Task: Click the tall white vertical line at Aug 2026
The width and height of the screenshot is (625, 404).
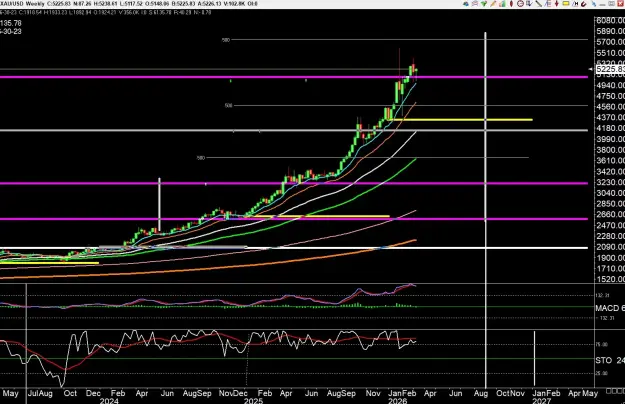Action: click(x=485, y=210)
